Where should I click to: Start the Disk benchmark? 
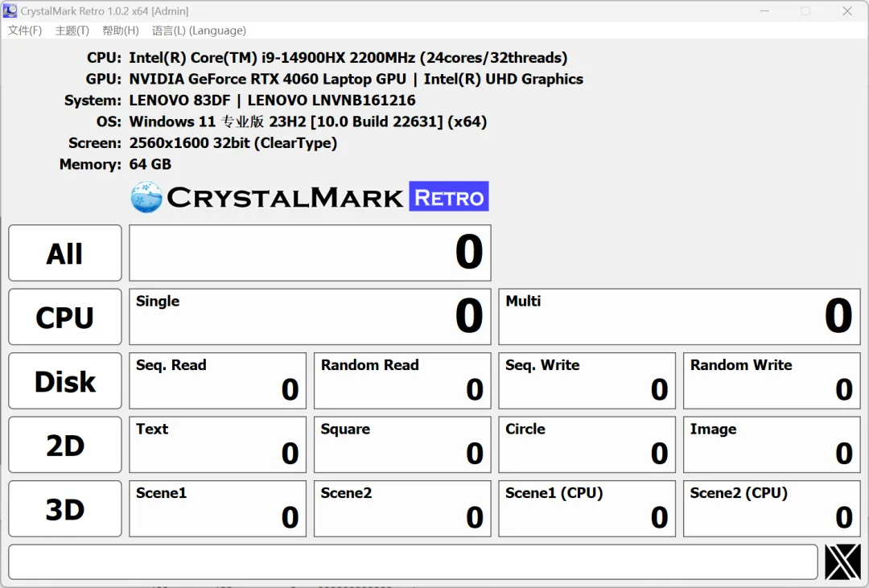tap(65, 380)
